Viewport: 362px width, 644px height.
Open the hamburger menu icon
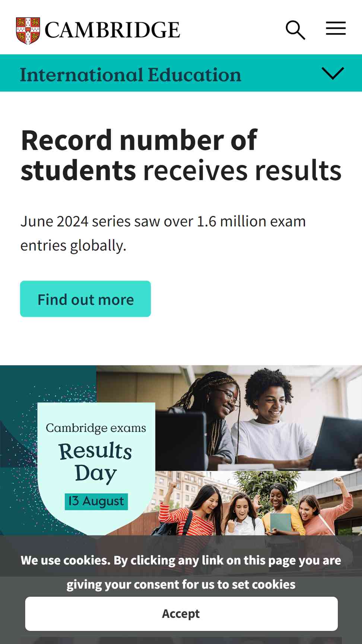pos(336,28)
